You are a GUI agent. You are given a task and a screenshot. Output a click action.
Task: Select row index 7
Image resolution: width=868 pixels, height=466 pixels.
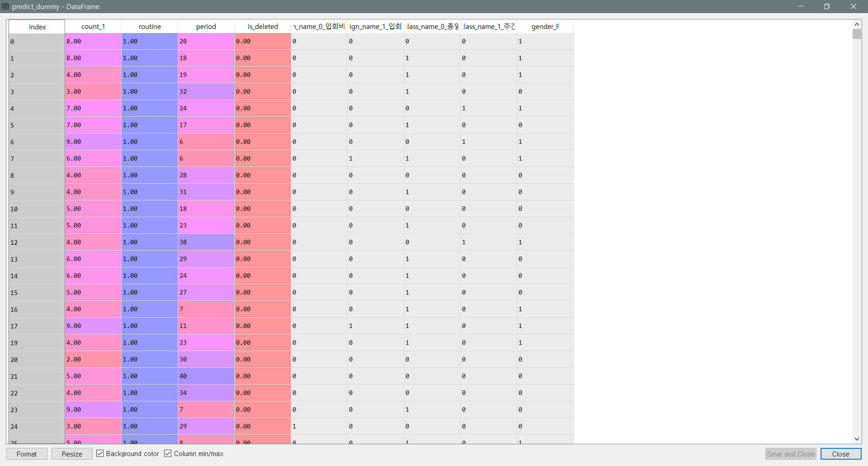tap(37, 159)
